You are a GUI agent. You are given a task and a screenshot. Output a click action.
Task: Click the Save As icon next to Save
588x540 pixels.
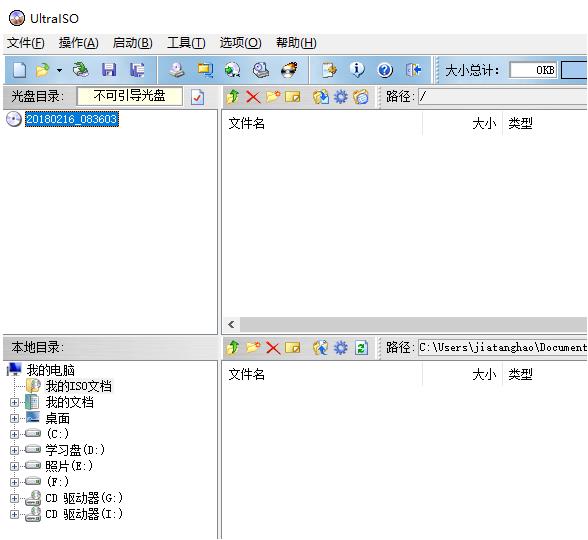(137, 70)
